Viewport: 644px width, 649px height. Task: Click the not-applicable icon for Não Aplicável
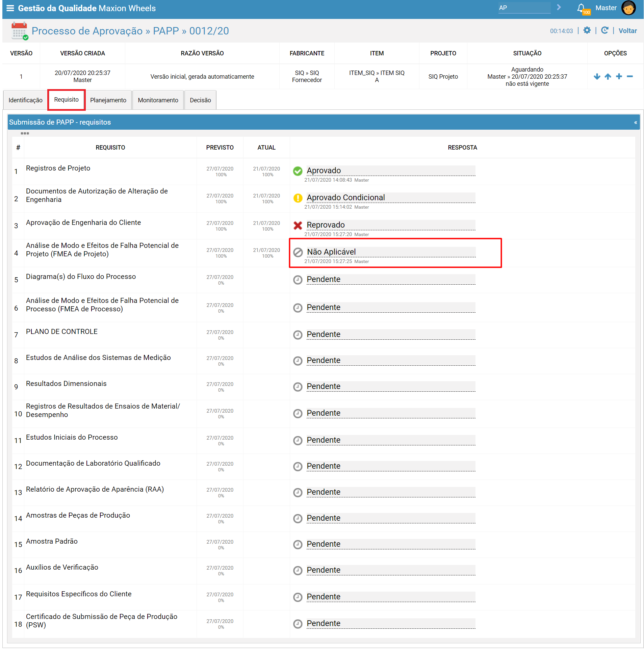298,253
